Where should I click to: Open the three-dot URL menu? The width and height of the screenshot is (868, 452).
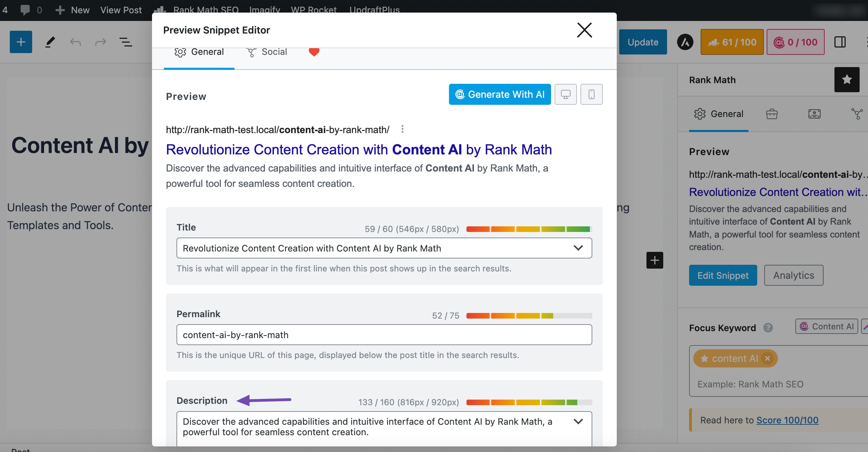(x=401, y=129)
